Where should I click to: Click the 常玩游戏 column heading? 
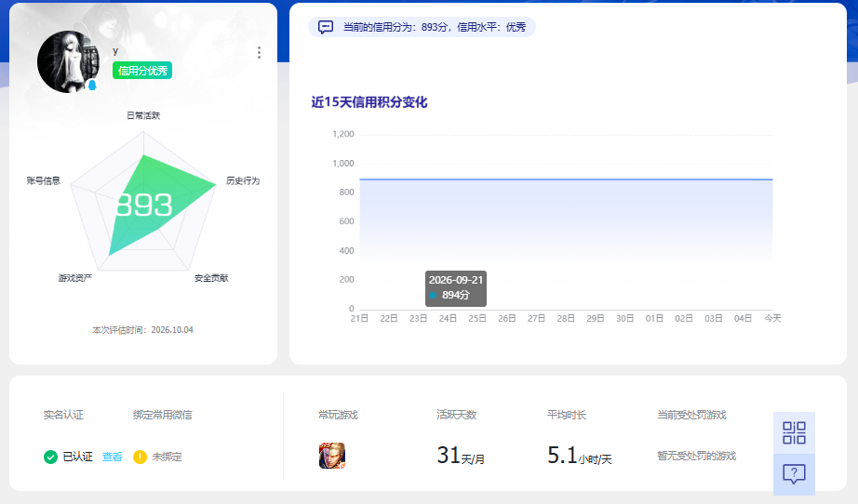tap(338, 415)
